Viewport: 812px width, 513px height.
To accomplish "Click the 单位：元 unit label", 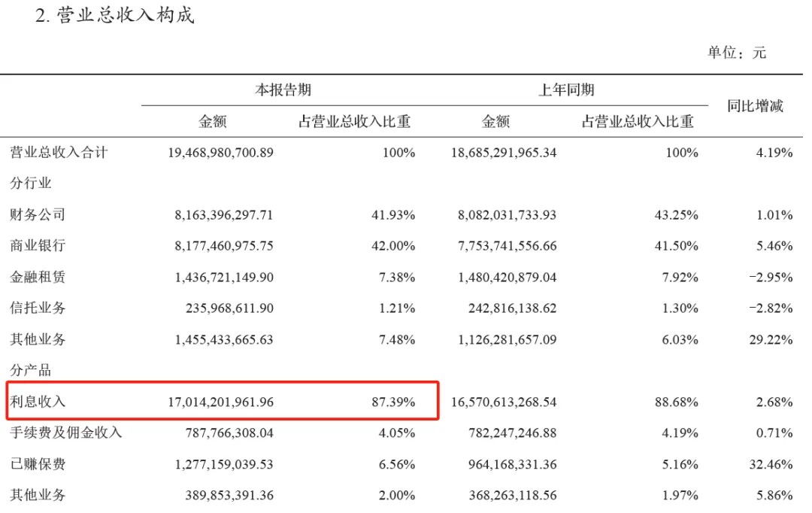I will [x=736, y=53].
